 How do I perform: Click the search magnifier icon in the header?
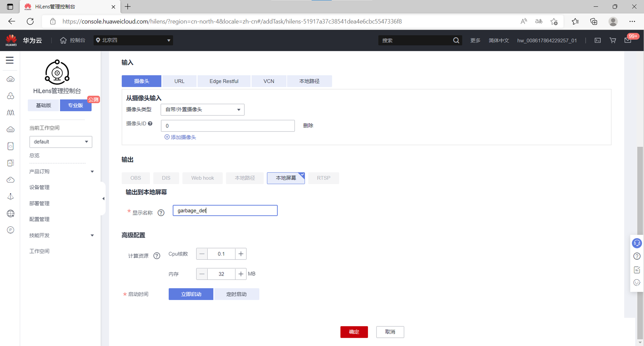tap(456, 40)
